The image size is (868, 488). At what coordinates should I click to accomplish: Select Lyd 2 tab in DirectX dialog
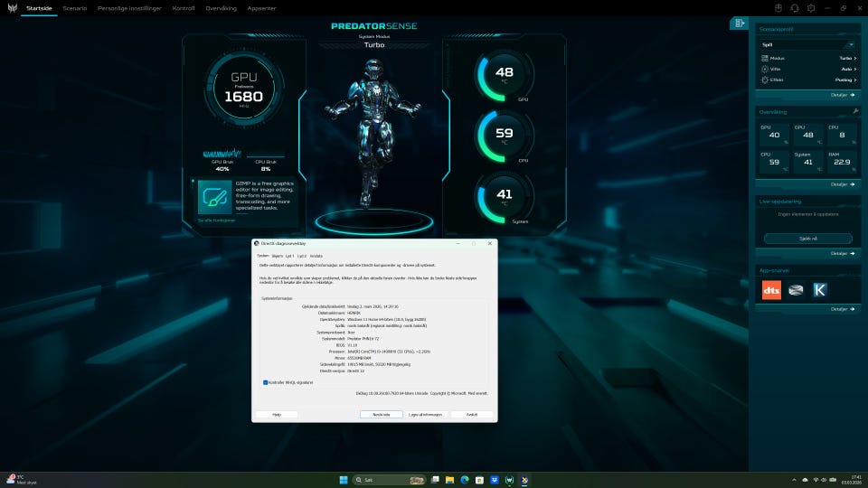(302, 256)
